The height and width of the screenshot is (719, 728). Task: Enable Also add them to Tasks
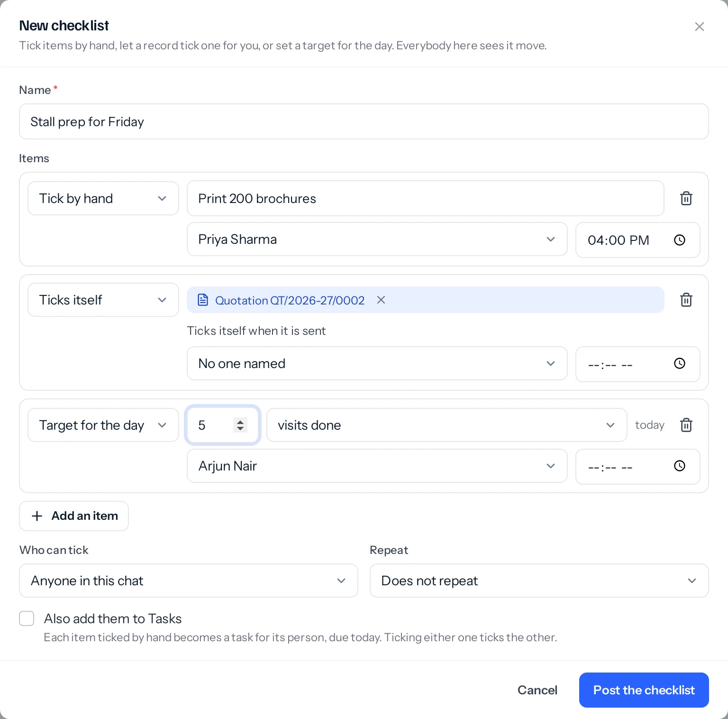coord(27,618)
